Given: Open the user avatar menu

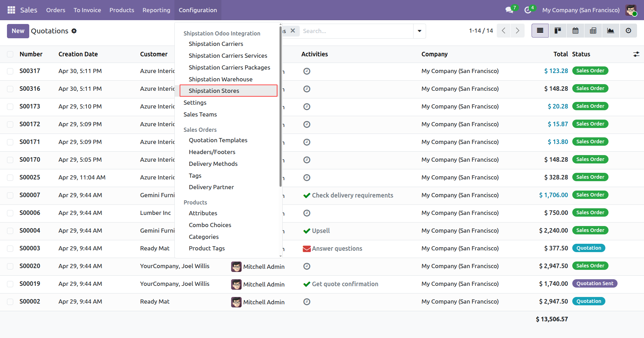Looking at the screenshot, I should [x=631, y=10].
